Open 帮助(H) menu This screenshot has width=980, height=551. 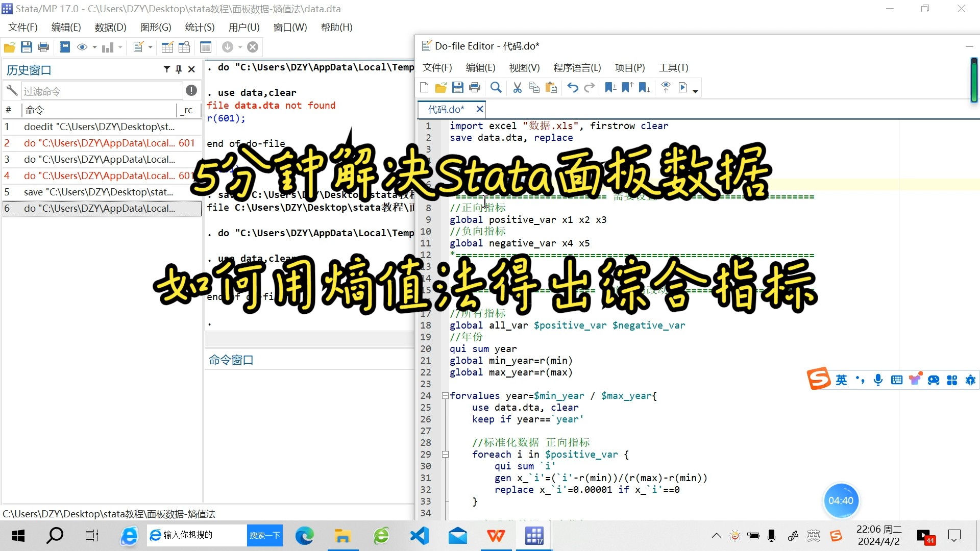(336, 28)
